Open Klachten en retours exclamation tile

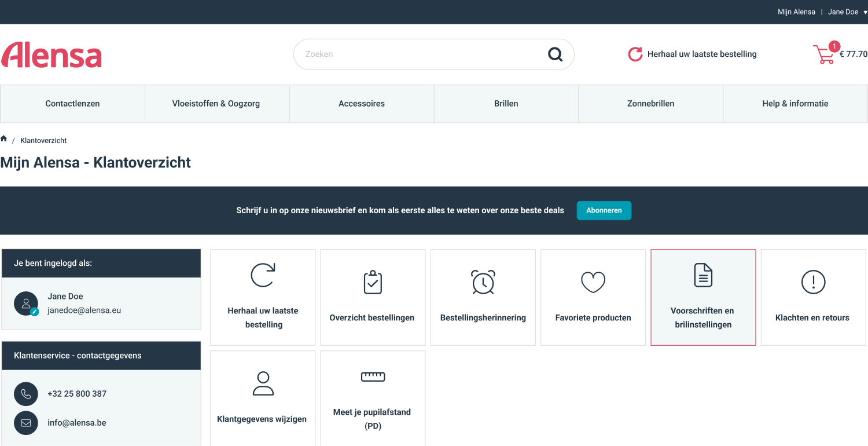point(813,297)
